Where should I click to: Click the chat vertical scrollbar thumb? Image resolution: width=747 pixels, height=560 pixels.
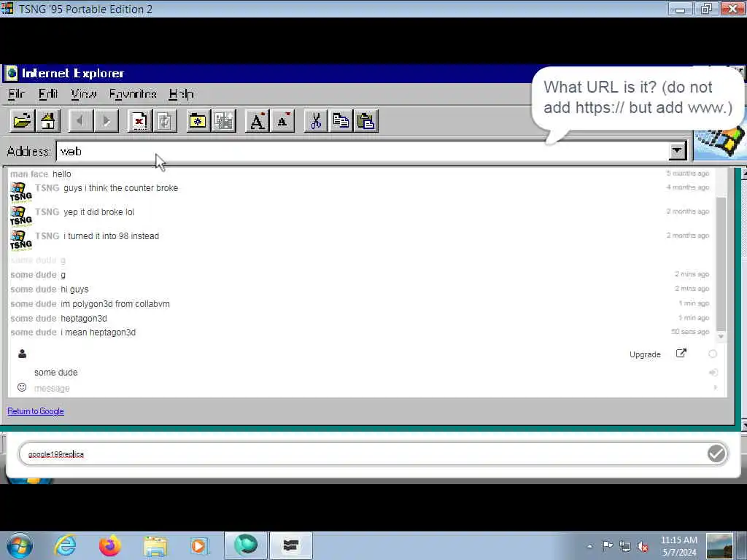[x=721, y=262]
